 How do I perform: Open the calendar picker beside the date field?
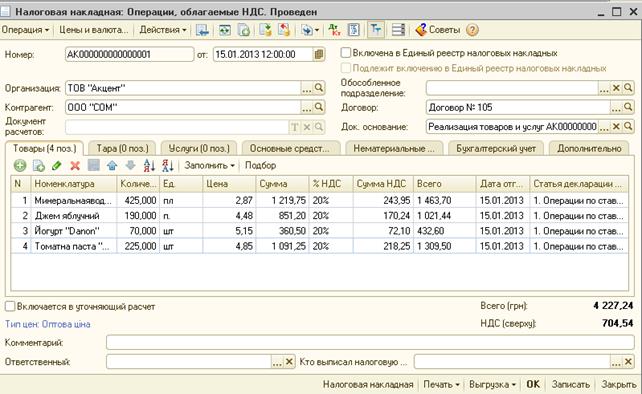319,54
